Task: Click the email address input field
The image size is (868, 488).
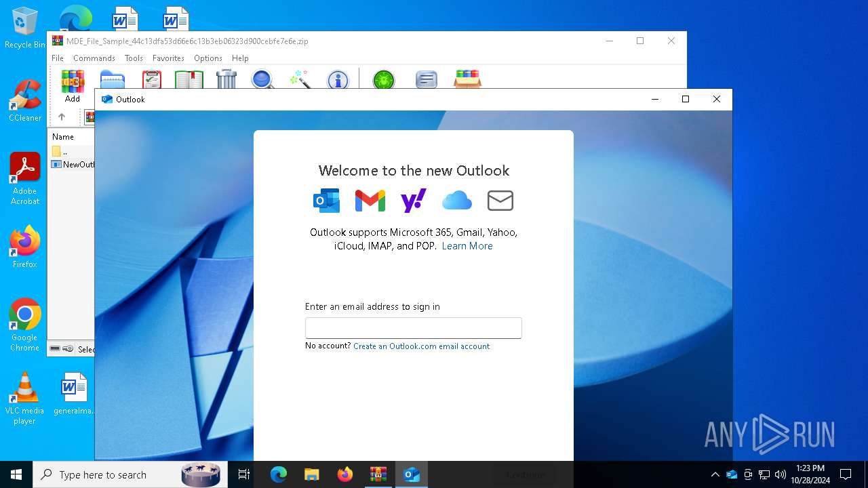Action: [x=414, y=328]
